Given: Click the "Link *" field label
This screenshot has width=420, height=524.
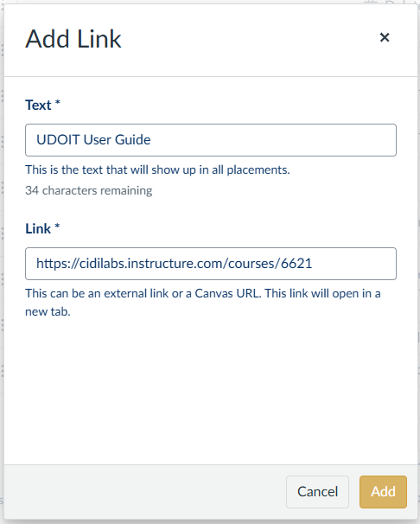Looking at the screenshot, I should click(42, 228).
